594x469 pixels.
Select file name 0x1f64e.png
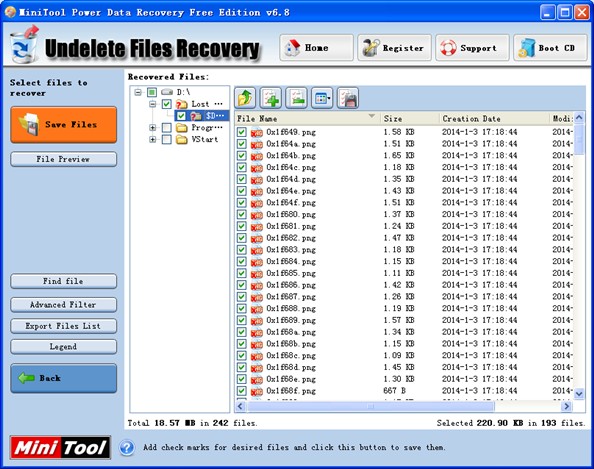click(291, 191)
